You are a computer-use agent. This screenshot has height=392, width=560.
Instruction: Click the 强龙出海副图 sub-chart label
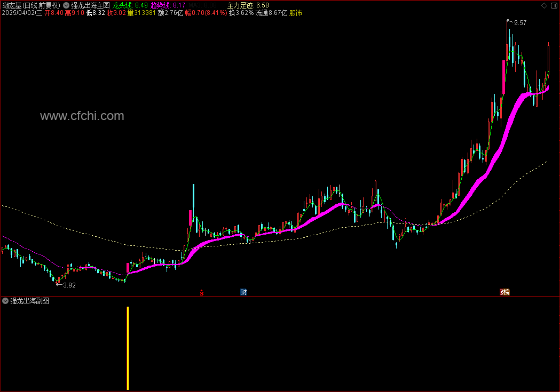point(29,301)
